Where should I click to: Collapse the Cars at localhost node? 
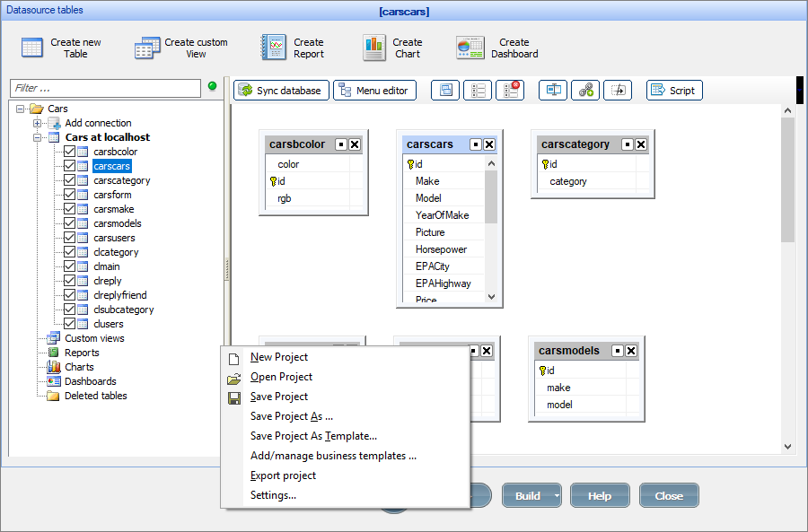point(37,137)
